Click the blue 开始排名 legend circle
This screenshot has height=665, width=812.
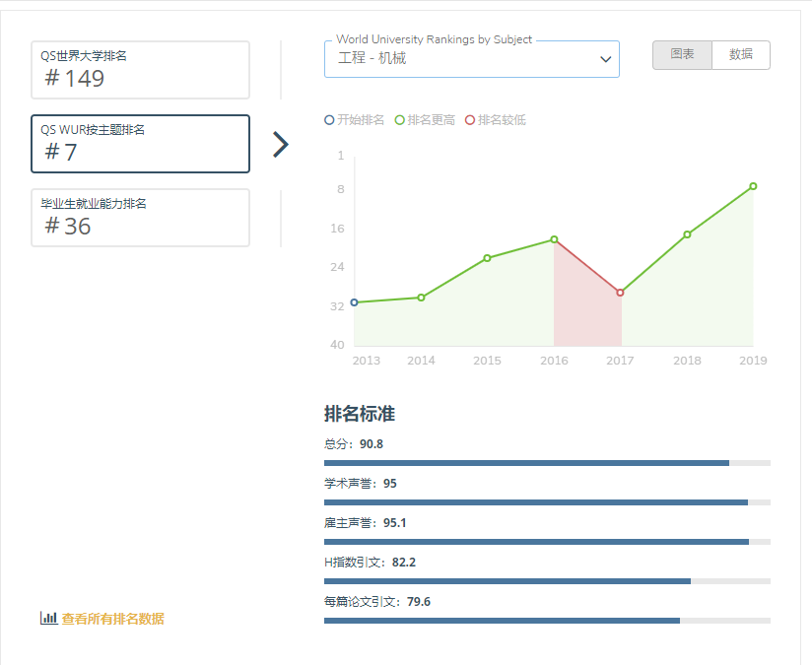click(x=329, y=120)
